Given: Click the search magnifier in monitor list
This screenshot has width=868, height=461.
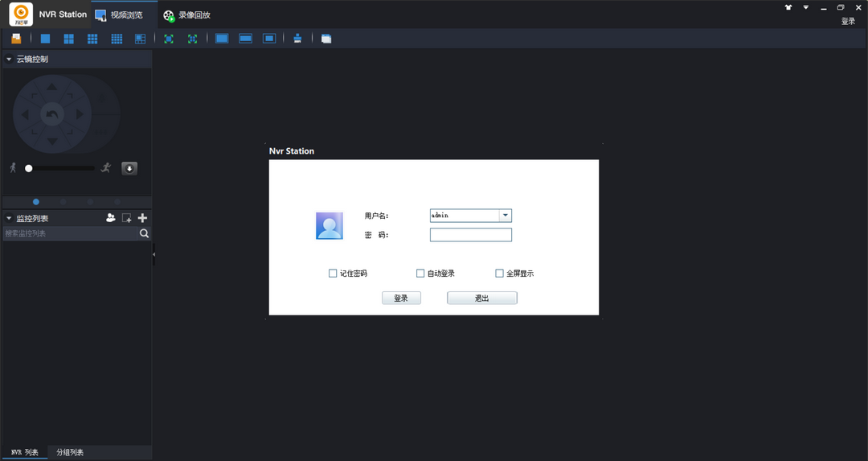Looking at the screenshot, I should (x=144, y=233).
